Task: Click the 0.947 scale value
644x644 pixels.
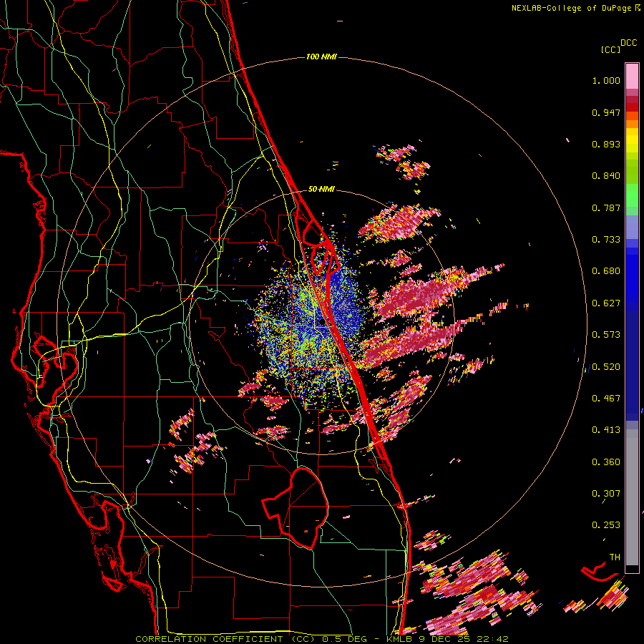Action: click(x=606, y=112)
